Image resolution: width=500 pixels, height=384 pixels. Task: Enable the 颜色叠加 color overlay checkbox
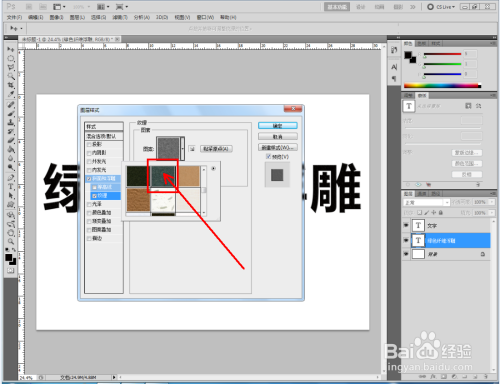tap(89, 213)
